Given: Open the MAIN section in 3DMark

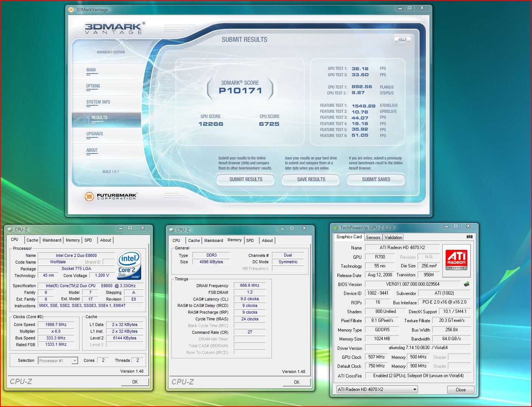Looking at the screenshot, I should pyautogui.click(x=91, y=70).
